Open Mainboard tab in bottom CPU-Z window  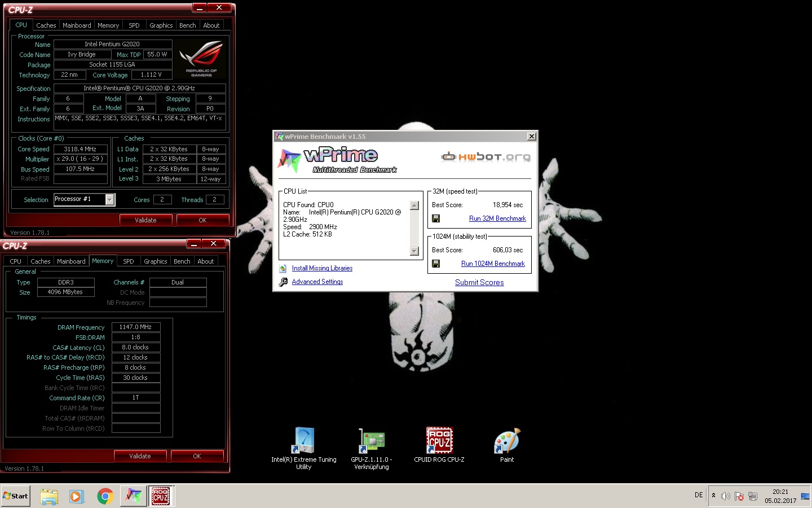click(x=71, y=261)
